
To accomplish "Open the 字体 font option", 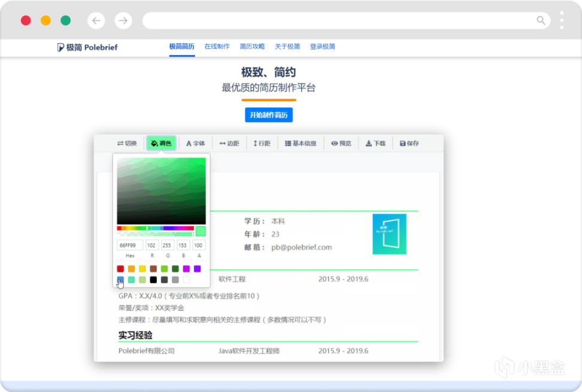I will pyautogui.click(x=196, y=143).
